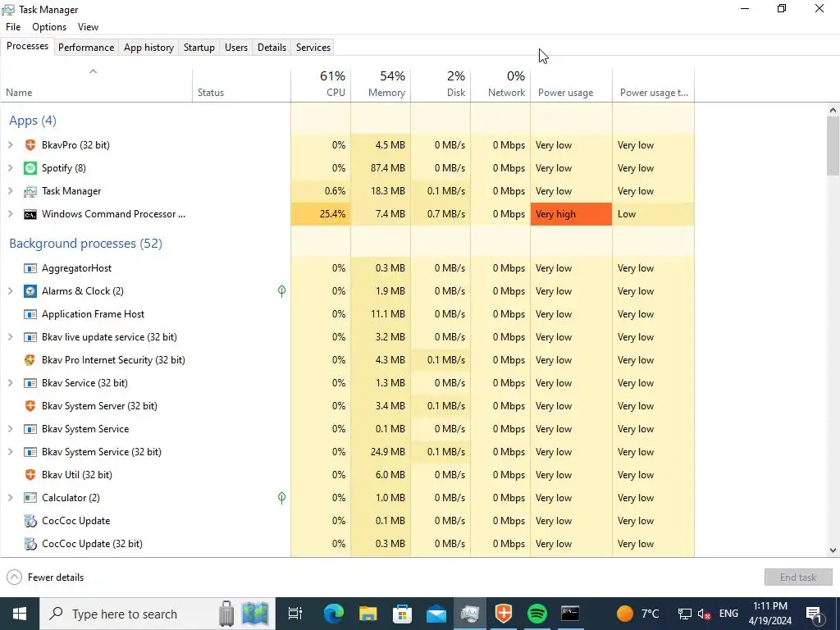Click Bkav shield icon in taskbar

tap(504, 614)
